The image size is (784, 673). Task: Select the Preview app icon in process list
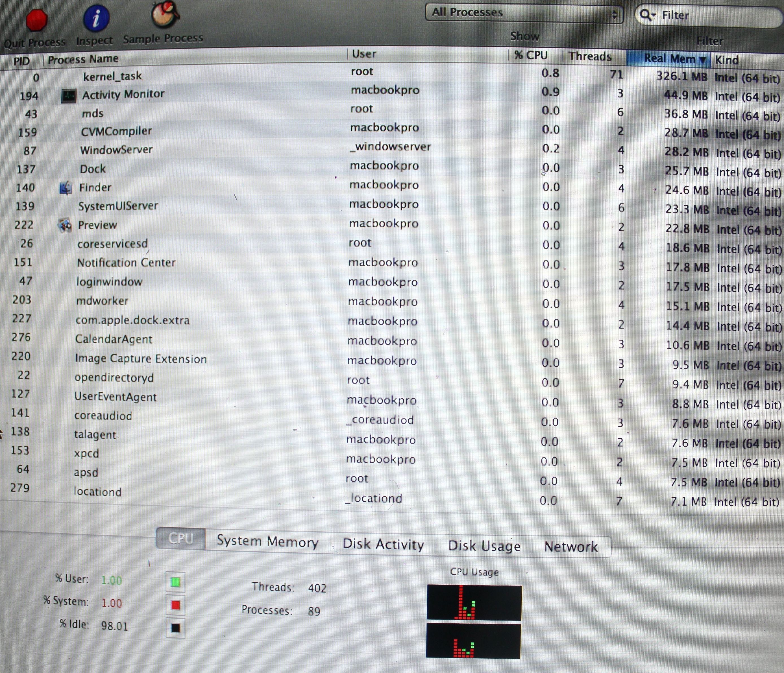65,226
